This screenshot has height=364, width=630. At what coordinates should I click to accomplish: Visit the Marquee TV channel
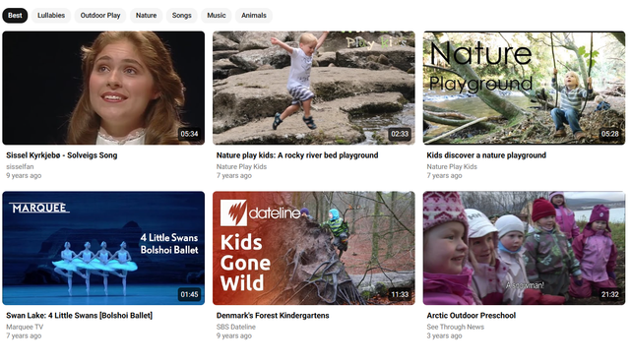(x=25, y=327)
